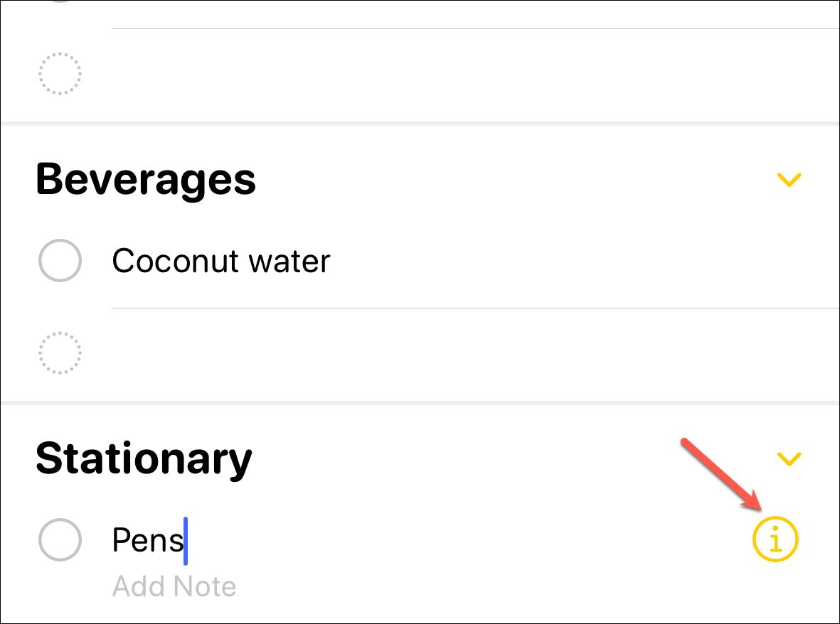Click the gray divider above the Stationary section
840x624 pixels.
coord(420,403)
